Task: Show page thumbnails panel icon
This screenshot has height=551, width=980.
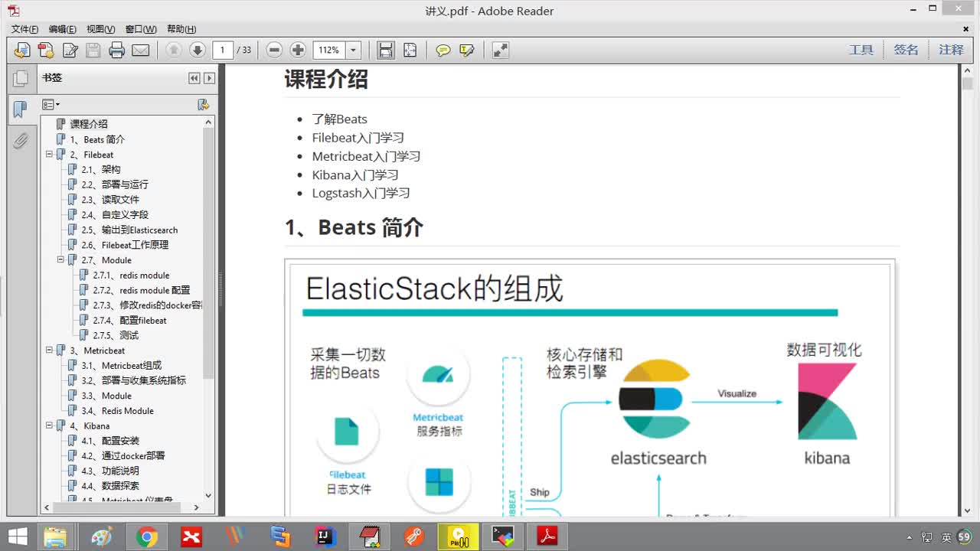Action: click(x=21, y=78)
